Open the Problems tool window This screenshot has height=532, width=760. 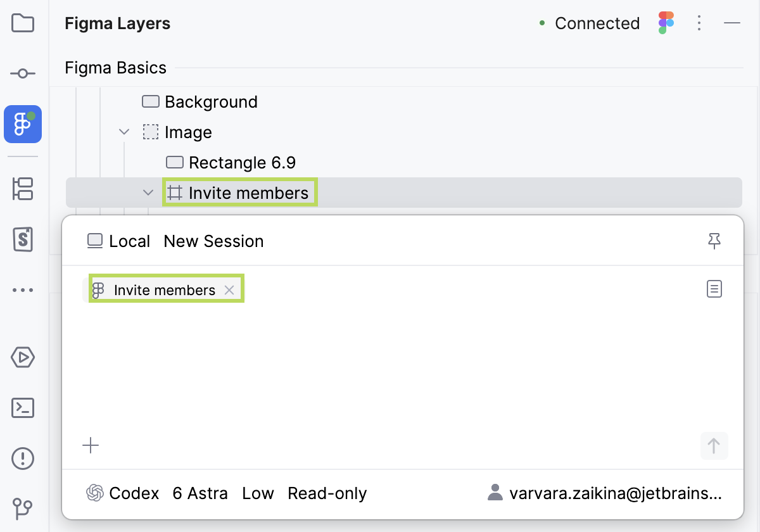pos(23,457)
